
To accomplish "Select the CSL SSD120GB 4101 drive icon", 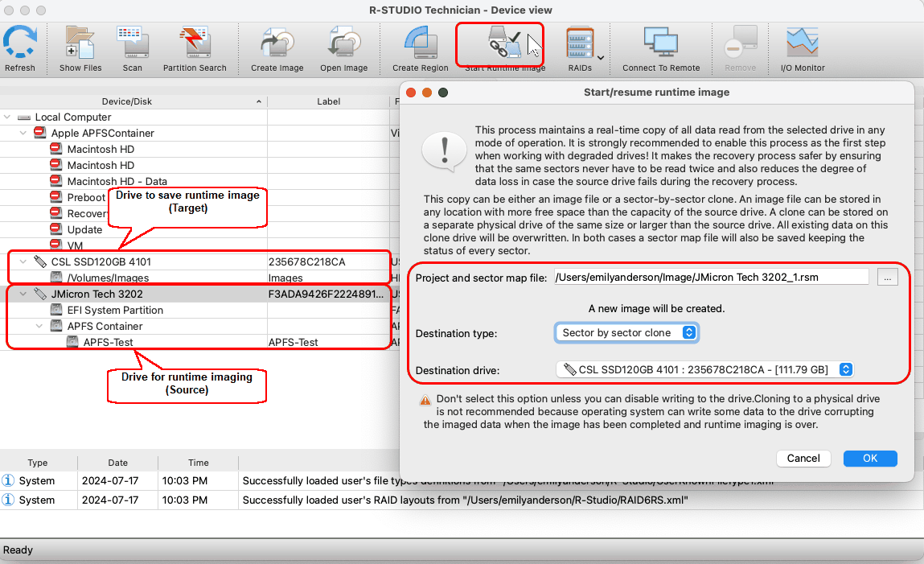I will (40, 261).
